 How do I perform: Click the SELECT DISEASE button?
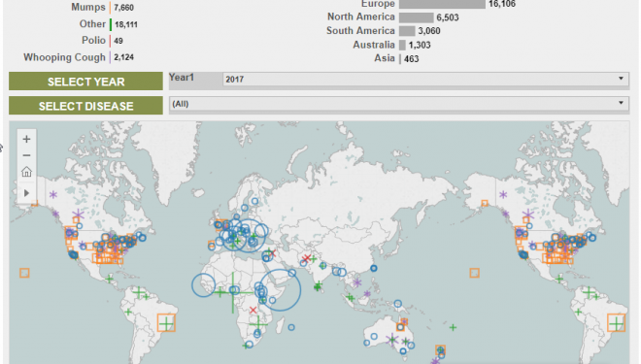tap(85, 106)
